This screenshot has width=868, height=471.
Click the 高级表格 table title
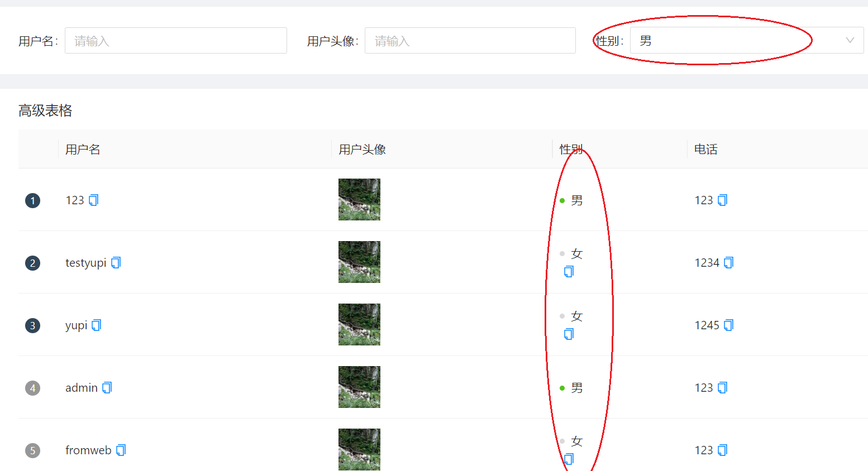[x=45, y=110]
